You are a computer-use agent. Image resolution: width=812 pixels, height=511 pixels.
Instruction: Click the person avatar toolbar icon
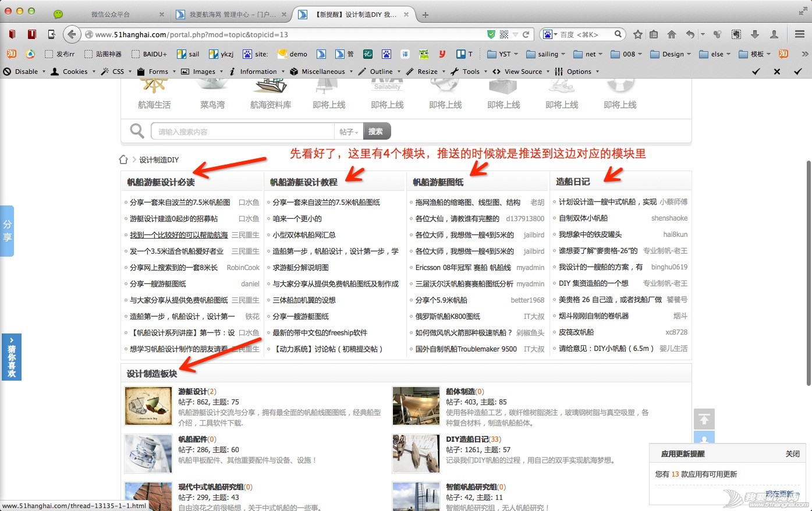click(774, 34)
